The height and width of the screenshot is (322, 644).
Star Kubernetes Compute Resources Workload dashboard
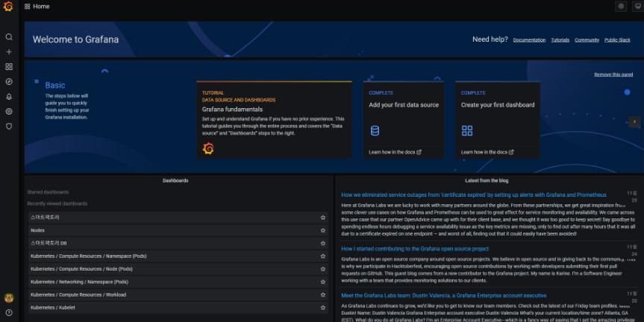pyautogui.click(x=323, y=294)
